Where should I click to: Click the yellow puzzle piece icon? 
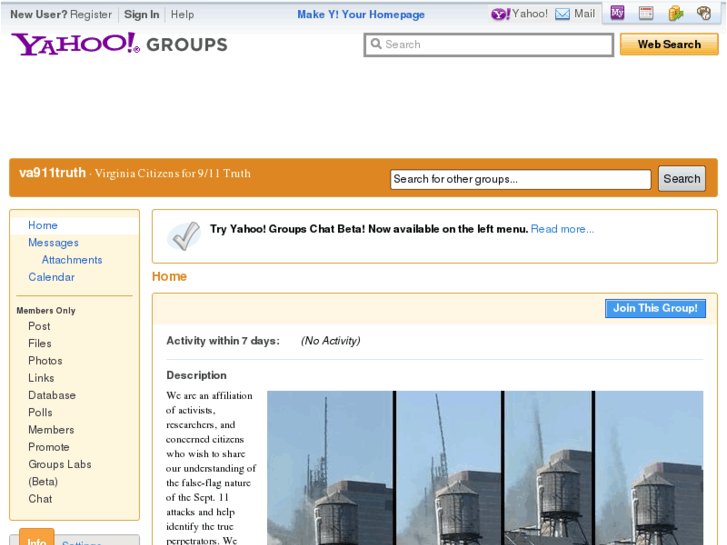click(x=676, y=13)
